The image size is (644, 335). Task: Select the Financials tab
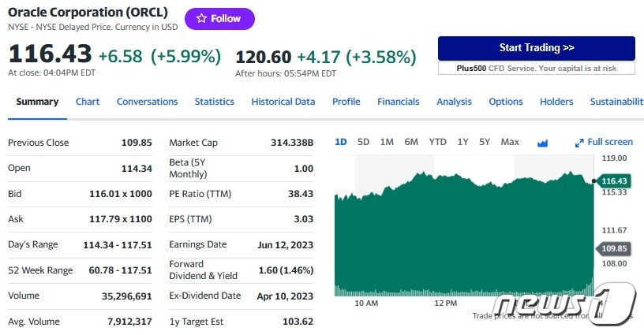coord(398,102)
